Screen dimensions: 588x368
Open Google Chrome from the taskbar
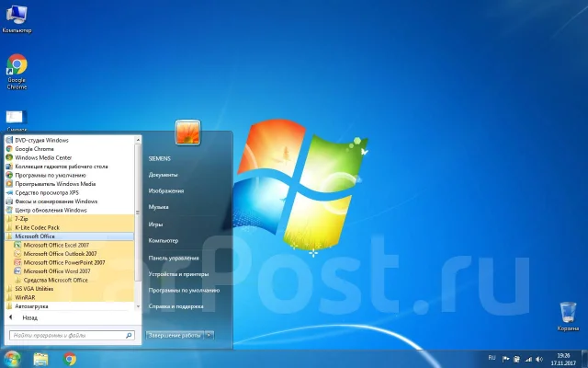(x=70, y=360)
